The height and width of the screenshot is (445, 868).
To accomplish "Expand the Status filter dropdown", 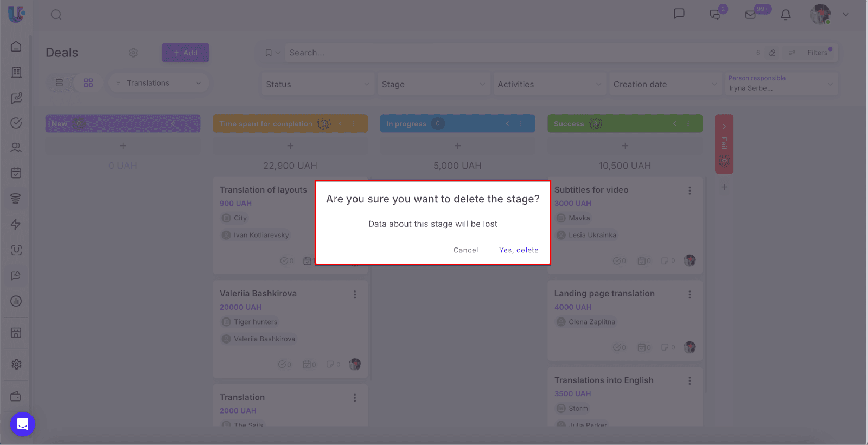I will (x=317, y=84).
